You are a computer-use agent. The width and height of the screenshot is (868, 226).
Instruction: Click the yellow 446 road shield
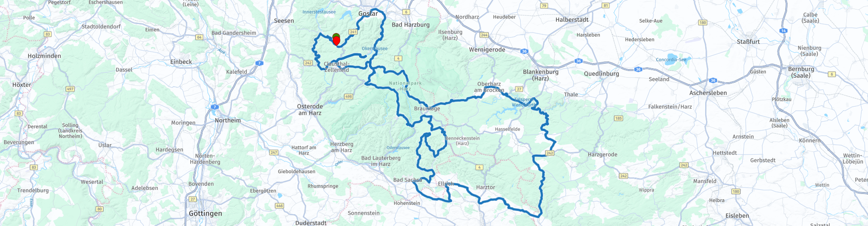point(279,206)
